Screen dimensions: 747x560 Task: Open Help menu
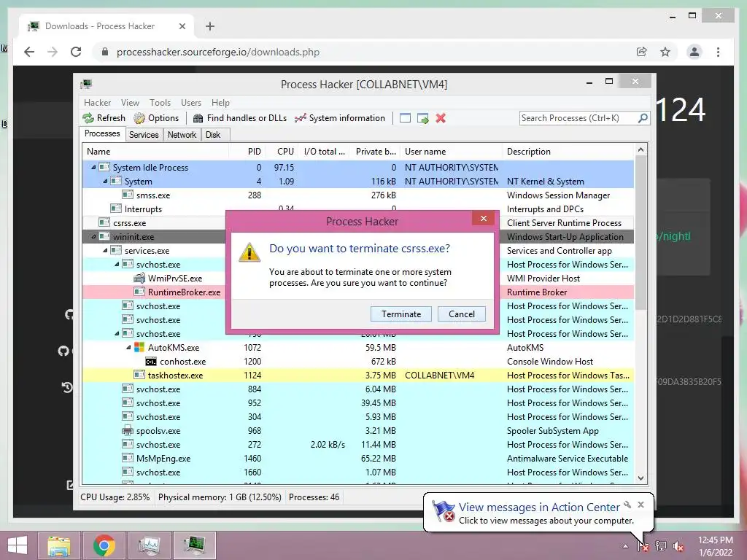click(220, 102)
